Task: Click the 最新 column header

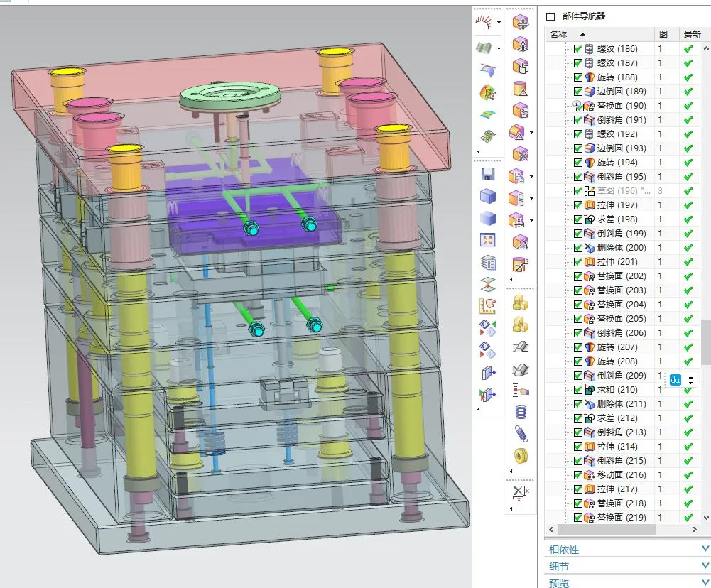Action: (693, 33)
